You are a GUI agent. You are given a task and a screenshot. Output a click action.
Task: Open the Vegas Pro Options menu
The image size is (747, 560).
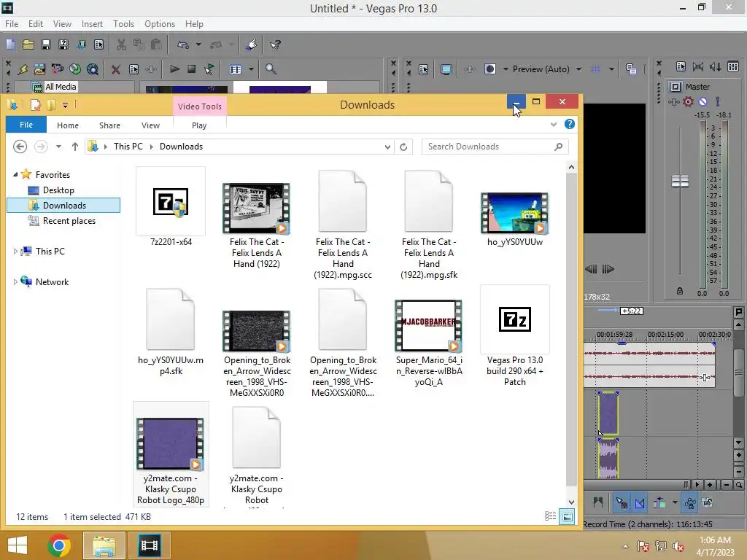tap(160, 24)
